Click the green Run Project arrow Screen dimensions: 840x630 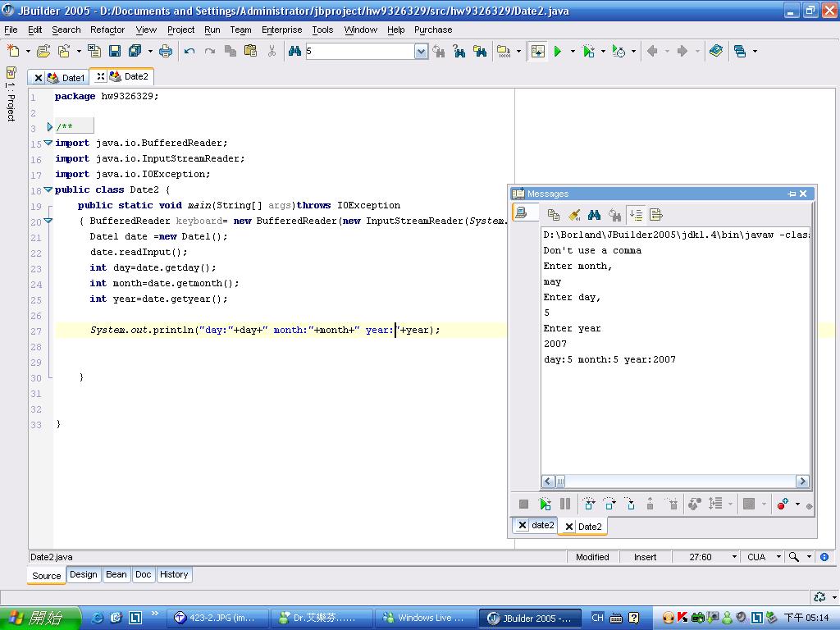[x=558, y=51]
